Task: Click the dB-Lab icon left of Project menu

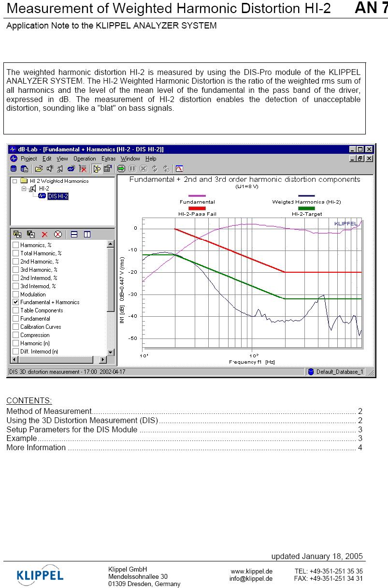Action: [x=14, y=159]
